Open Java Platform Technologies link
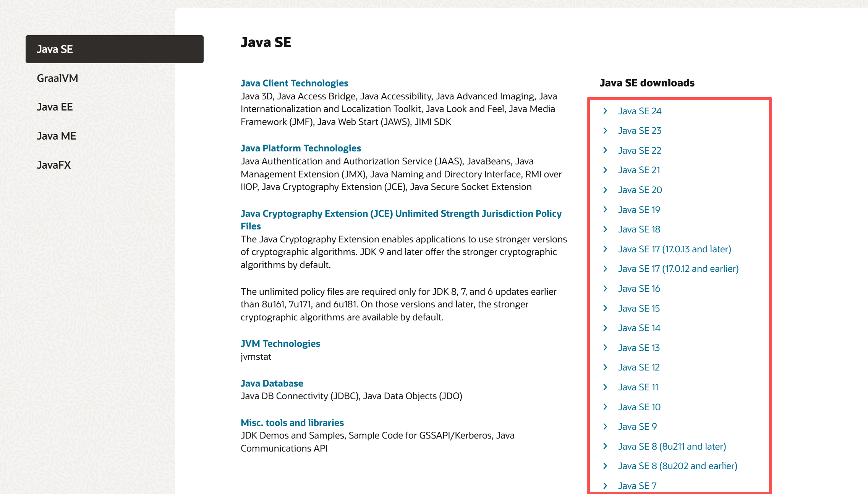This screenshot has height=494, width=868. pyautogui.click(x=301, y=148)
